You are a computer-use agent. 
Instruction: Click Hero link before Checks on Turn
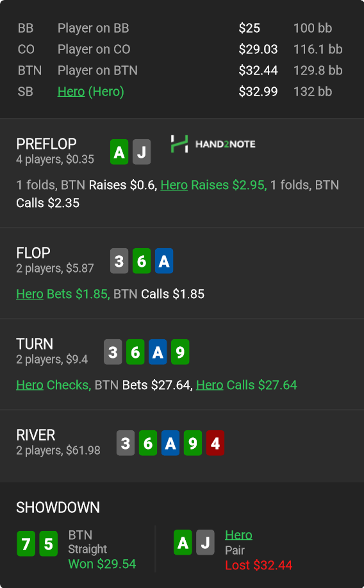[29, 385]
